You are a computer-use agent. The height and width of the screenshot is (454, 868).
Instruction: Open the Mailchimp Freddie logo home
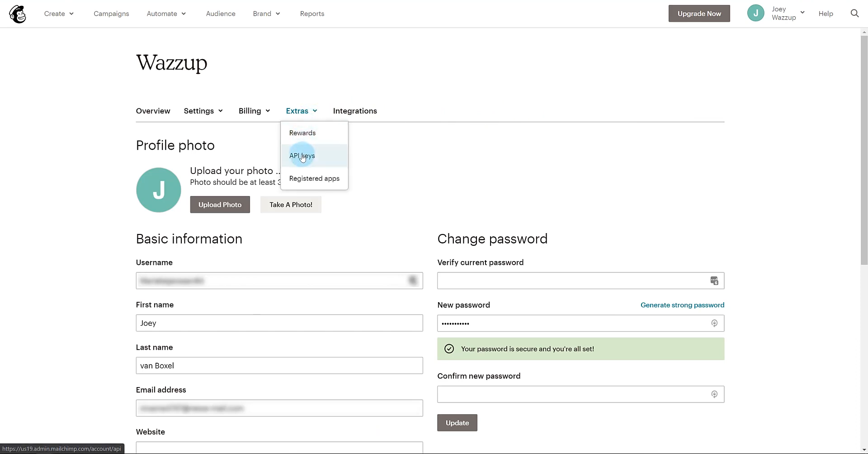click(18, 14)
